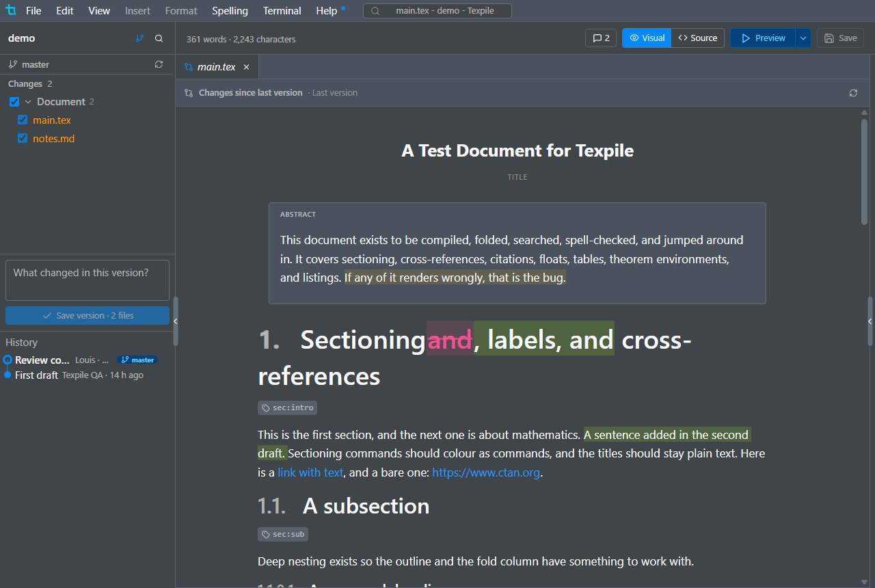Viewport: 875px width, 588px height.
Task: Open the branch icon beside demo
Action: pos(139,38)
